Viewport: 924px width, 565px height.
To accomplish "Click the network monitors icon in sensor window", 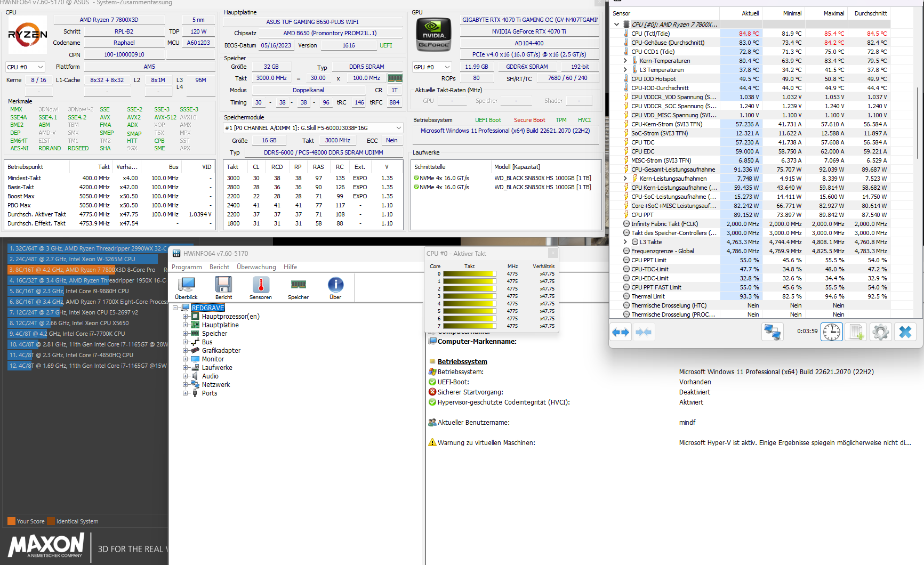I will [x=772, y=332].
